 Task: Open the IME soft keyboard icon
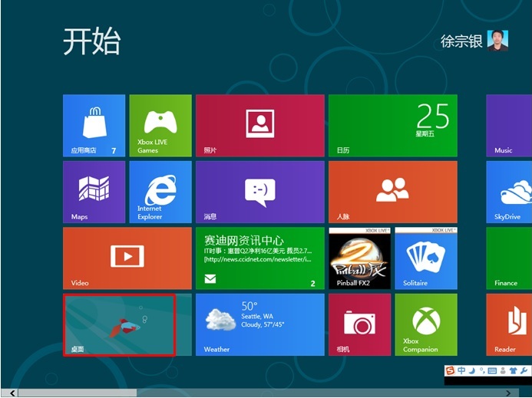pos(492,371)
